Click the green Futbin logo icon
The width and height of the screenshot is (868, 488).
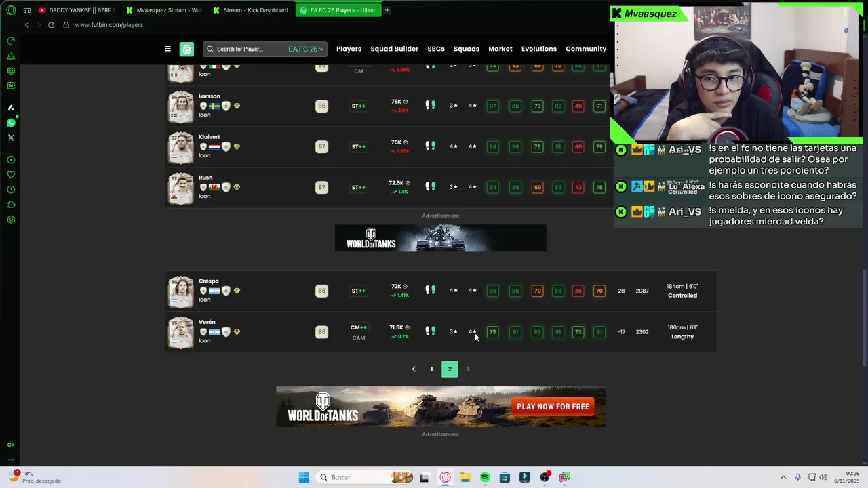point(186,49)
